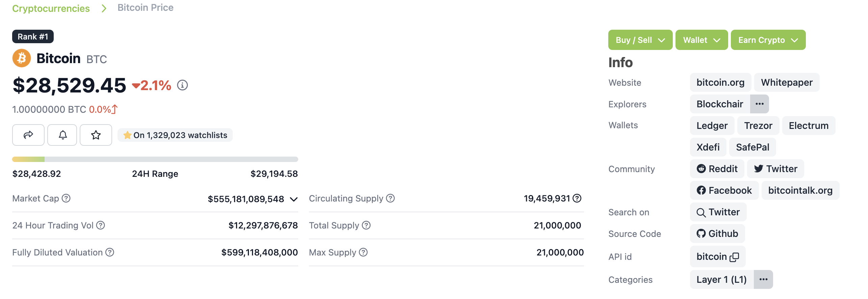Image resolution: width=868 pixels, height=299 pixels.
Task: Toggle the favorite star for Bitcoin
Action: pos(96,135)
